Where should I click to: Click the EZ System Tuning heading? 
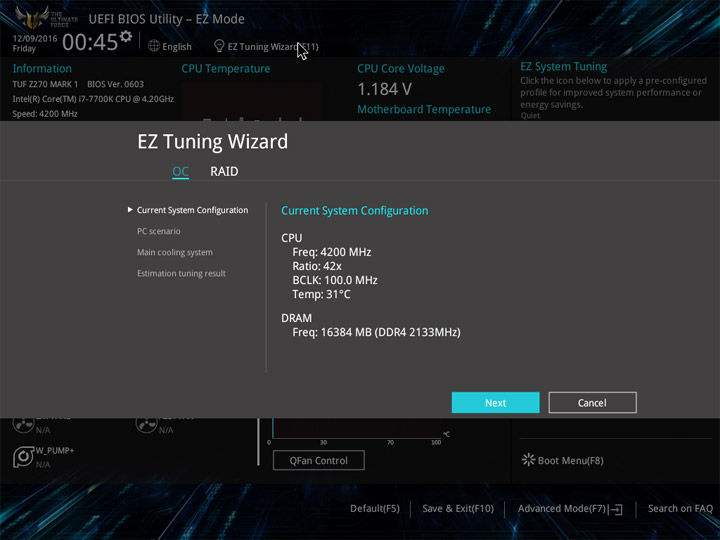point(563,67)
